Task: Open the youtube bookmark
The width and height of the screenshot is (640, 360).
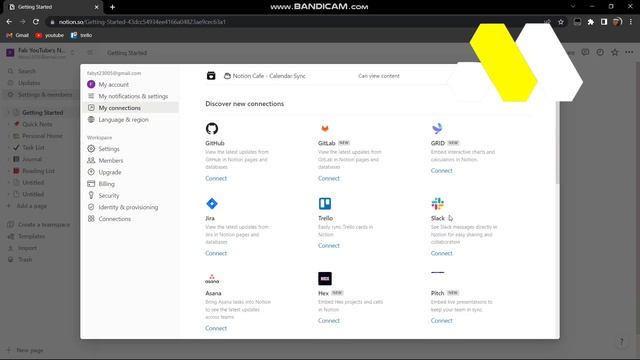Action: point(49,36)
